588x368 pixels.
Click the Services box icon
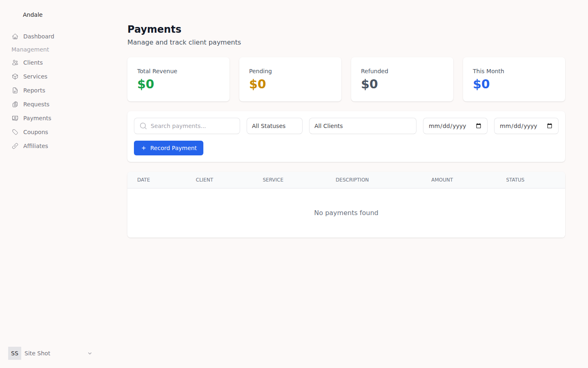(x=15, y=76)
